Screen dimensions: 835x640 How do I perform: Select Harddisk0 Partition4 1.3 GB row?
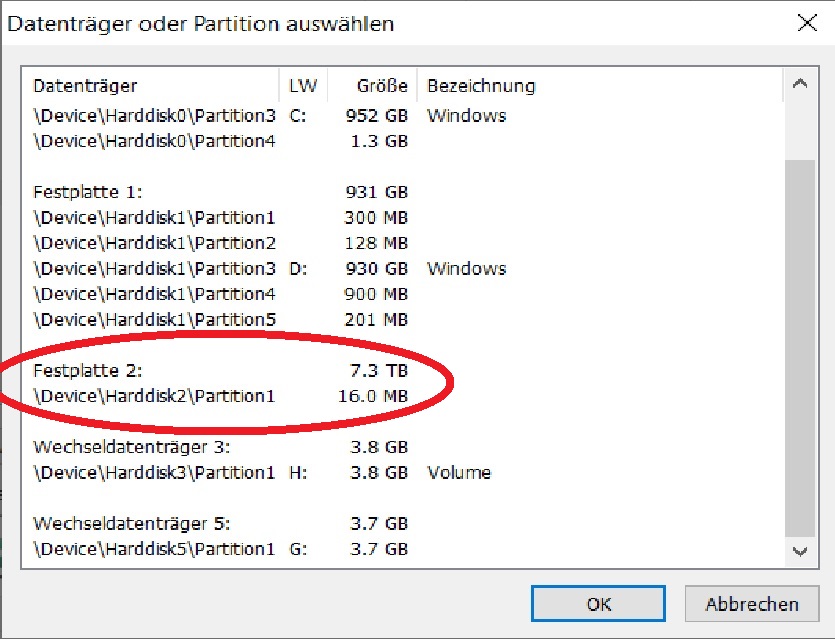pyautogui.click(x=403, y=141)
